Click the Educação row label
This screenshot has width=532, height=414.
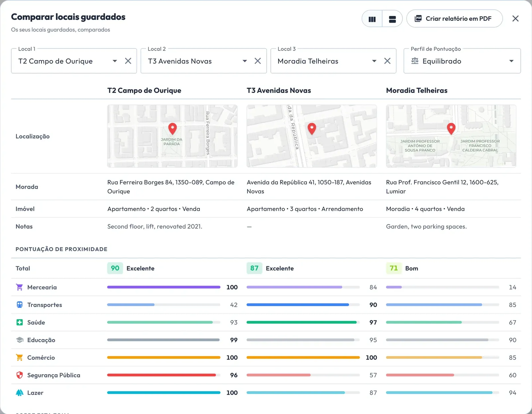[41, 340]
